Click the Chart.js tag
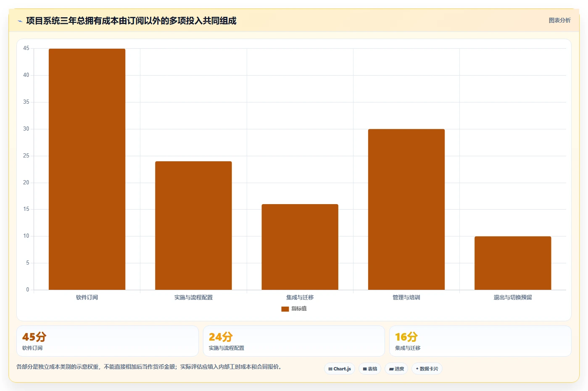588x391 pixels. (x=340, y=369)
